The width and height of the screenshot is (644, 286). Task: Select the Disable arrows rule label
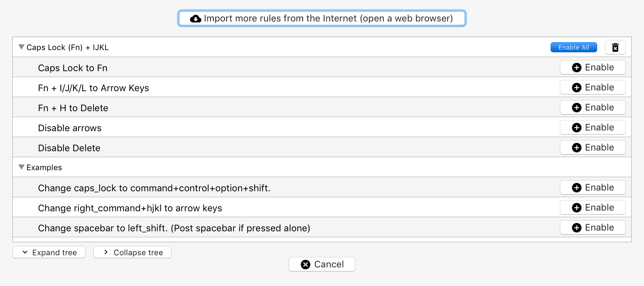tap(70, 128)
